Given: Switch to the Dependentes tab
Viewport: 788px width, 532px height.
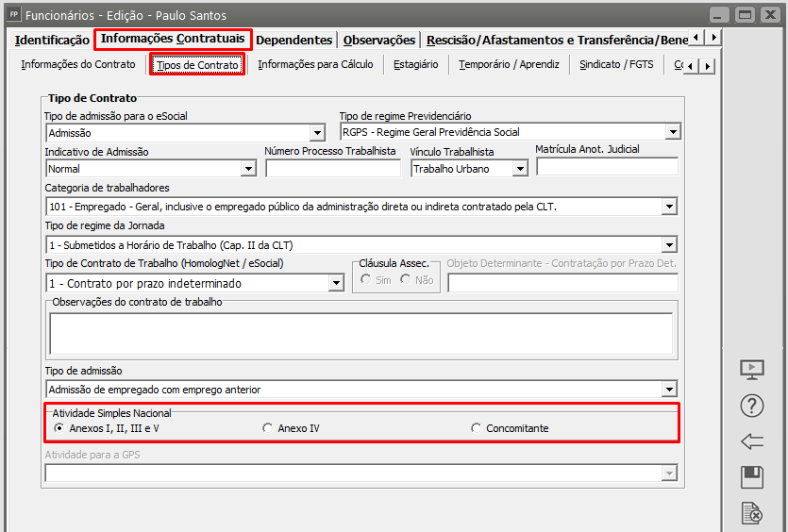Looking at the screenshot, I should [293, 40].
